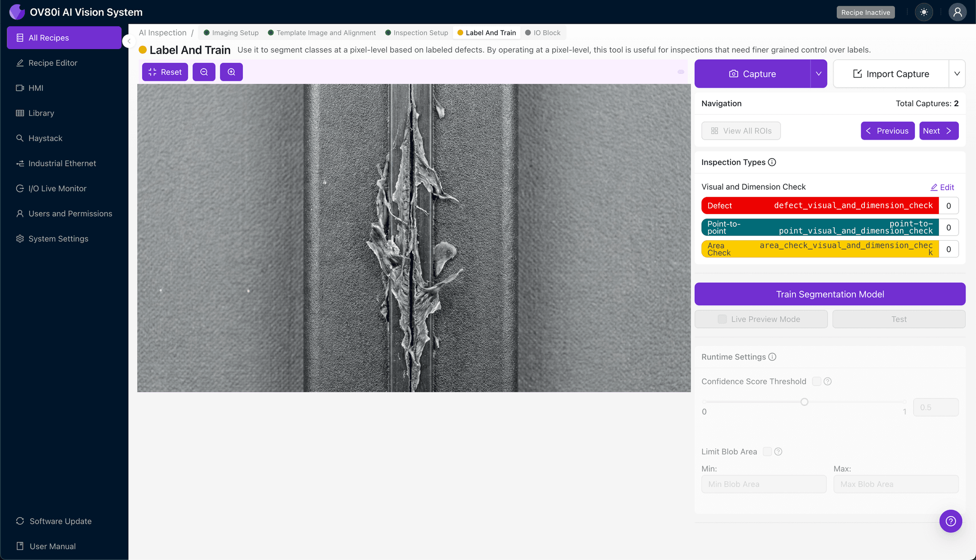This screenshot has width=976, height=560.
Task: Go to Next capture
Action: point(939,131)
